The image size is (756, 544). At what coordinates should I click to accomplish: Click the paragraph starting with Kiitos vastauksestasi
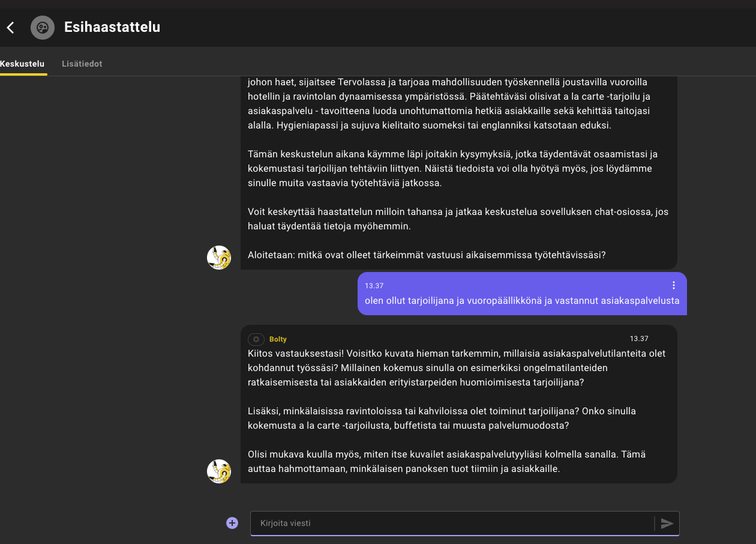(x=456, y=367)
